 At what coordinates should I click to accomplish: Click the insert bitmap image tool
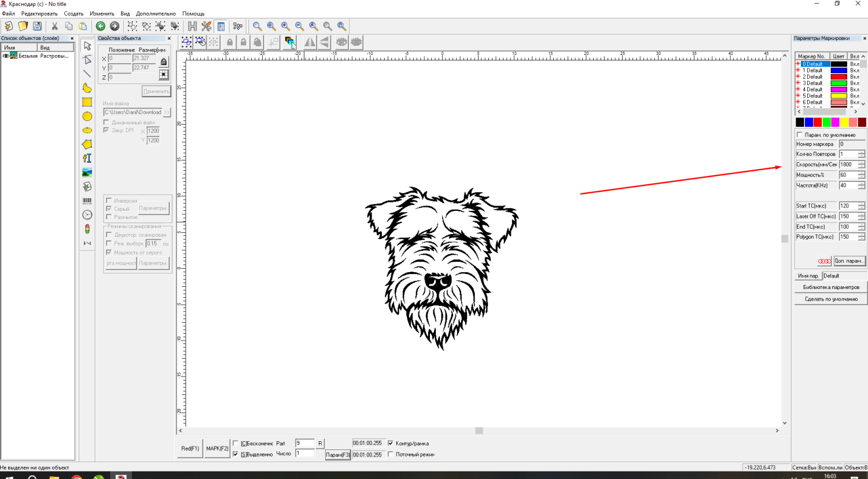87,173
